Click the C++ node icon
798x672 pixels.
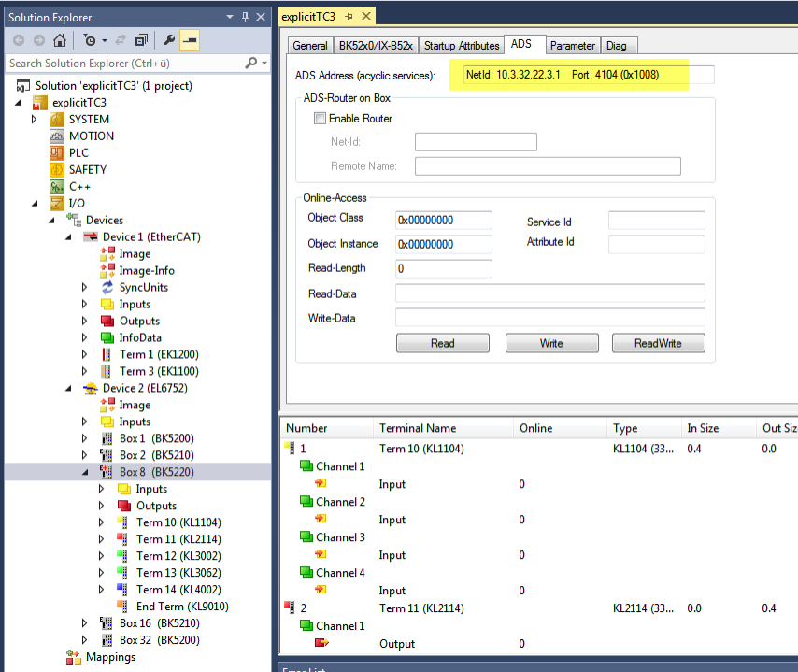(56, 186)
